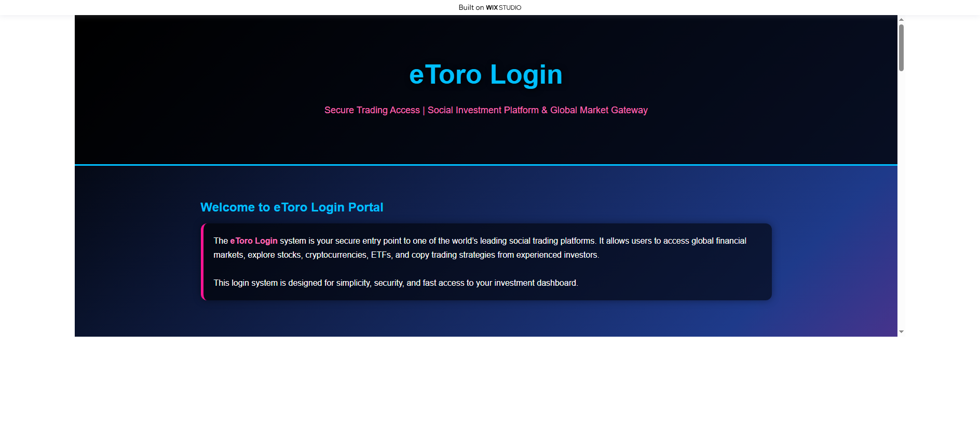Click the line mentioning stocks, cryptocurrencies, ETFs
The width and height of the screenshot is (980, 425).
point(406,255)
